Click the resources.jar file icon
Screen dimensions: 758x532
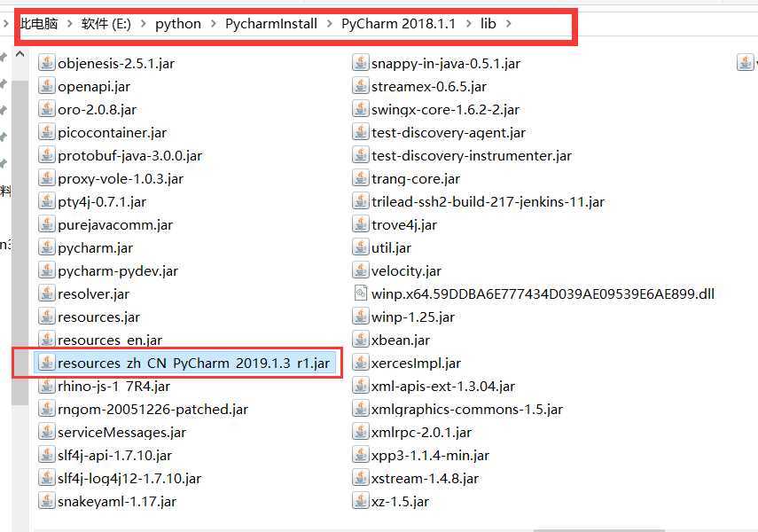[46, 317]
